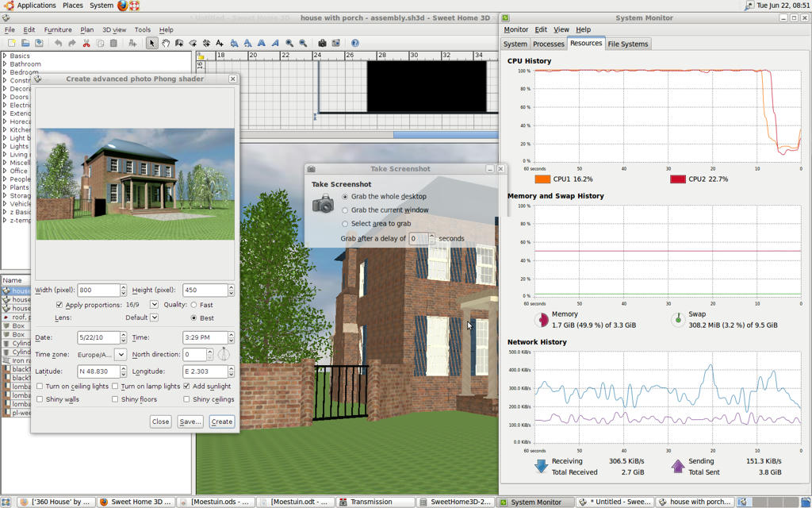Click the Width (pixel) input field
812x508 pixels.
[x=98, y=291]
